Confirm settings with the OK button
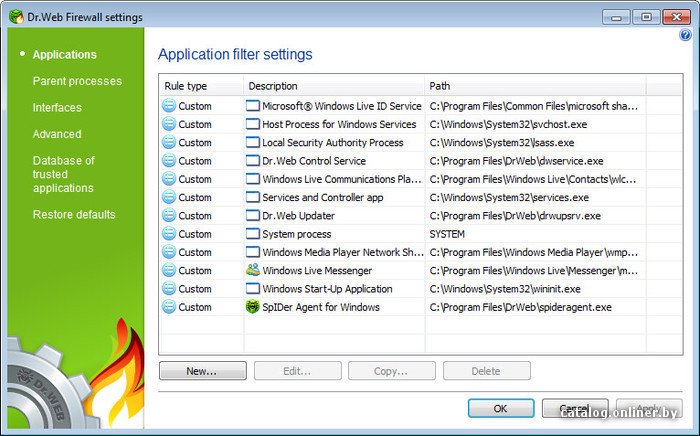 500,408
